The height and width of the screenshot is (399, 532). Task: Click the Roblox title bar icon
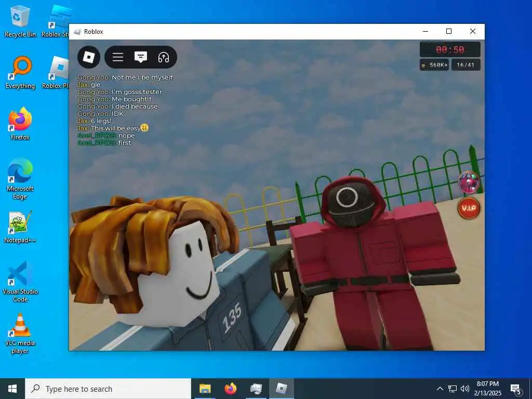point(77,32)
